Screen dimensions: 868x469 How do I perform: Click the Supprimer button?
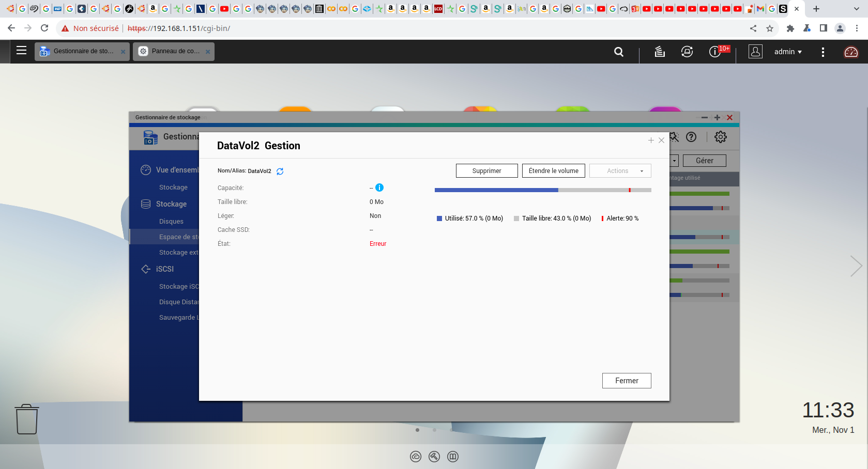(486, 171)
